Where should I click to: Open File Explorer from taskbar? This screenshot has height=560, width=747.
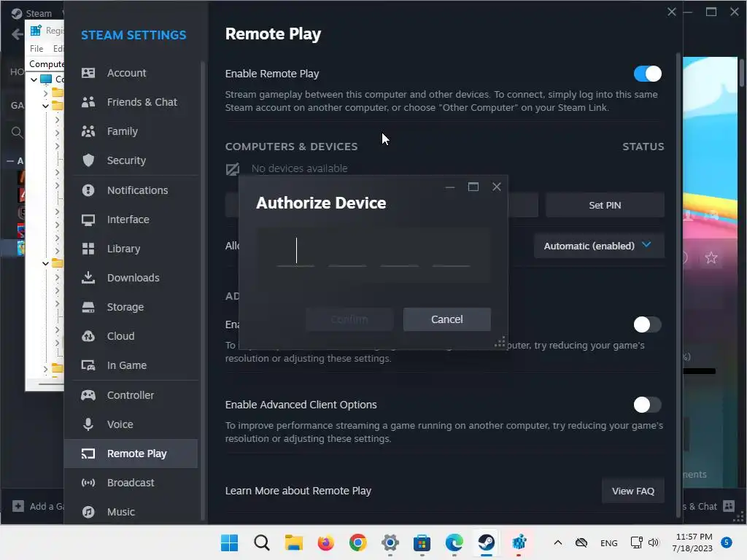coord(293,542)
